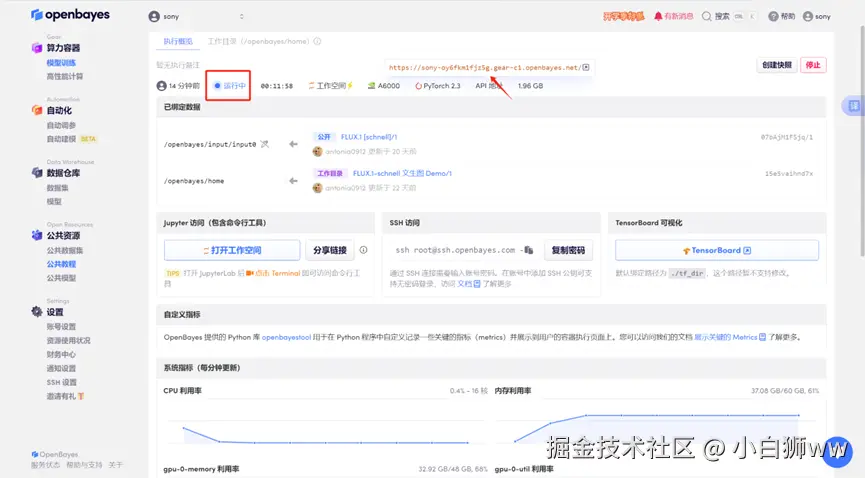The height and width of the screenshot is (478, 865).
Task: Click the unlink icon beside /openbayes/input/input0
Action: [265, 144]
